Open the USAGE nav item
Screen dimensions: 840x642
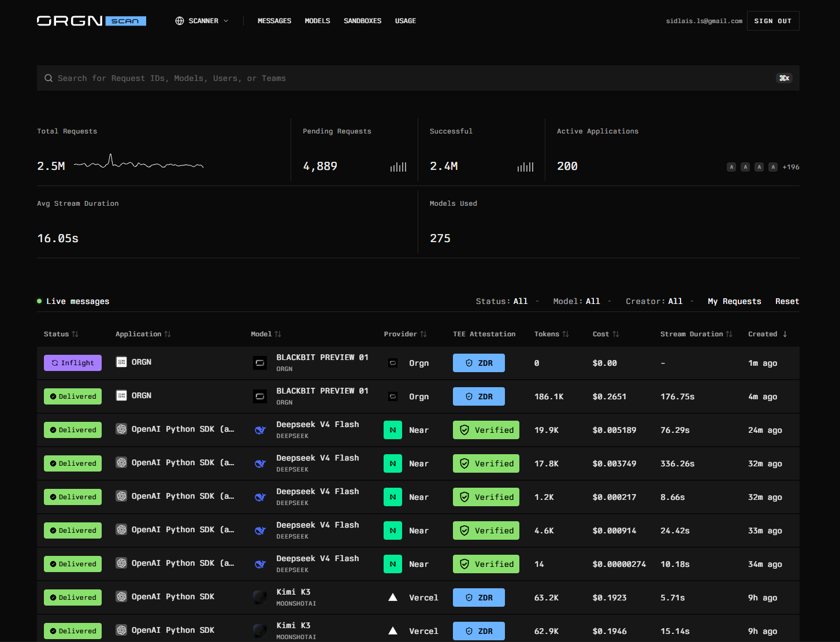click(406, 21)
